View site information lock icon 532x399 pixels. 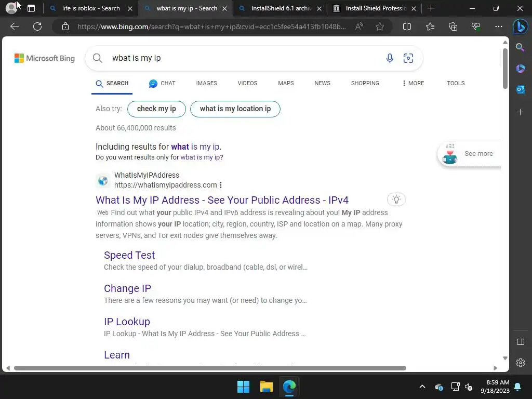(x=65, y=26)
